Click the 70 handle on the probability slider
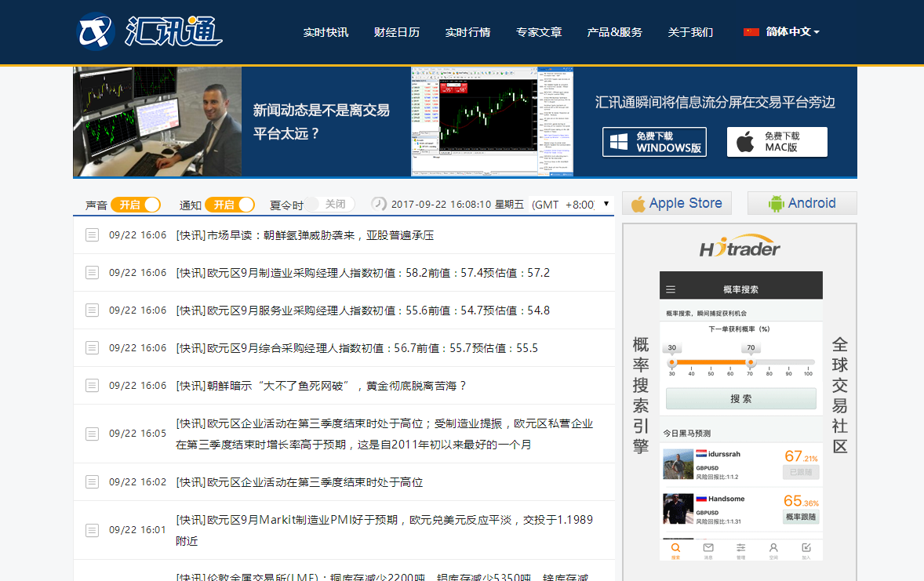Image resolution: width=924 pixels, height=581 pixels. coord(751,362)
